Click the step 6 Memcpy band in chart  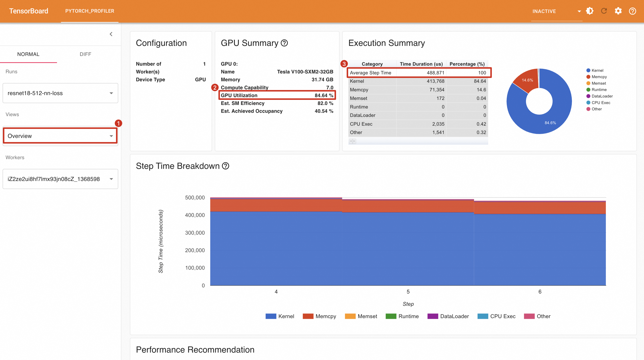pos(540,208)
